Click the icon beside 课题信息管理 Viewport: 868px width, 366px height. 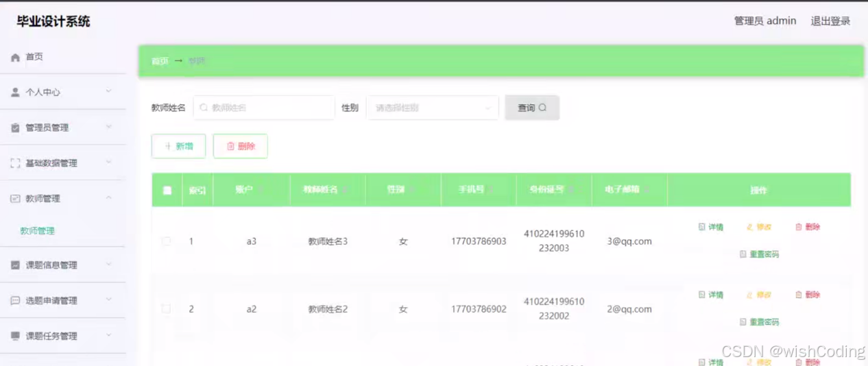(x=15, y=265)
